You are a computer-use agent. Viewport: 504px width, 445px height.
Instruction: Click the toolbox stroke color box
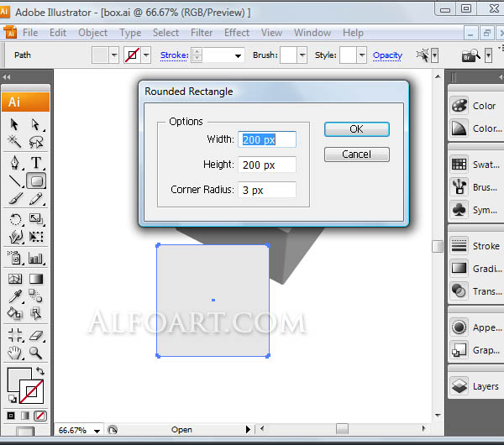tap(32, 391)
